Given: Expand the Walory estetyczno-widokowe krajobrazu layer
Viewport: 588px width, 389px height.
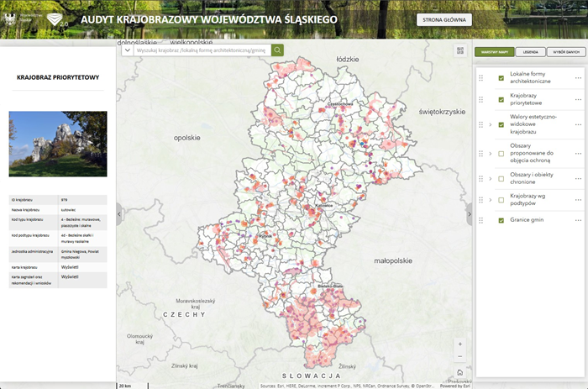Looking at the screenshot, I should tap(491, 124).
